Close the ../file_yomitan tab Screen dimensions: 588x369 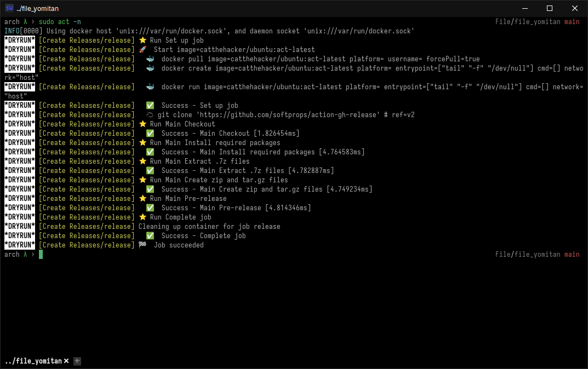pos(66,361)
